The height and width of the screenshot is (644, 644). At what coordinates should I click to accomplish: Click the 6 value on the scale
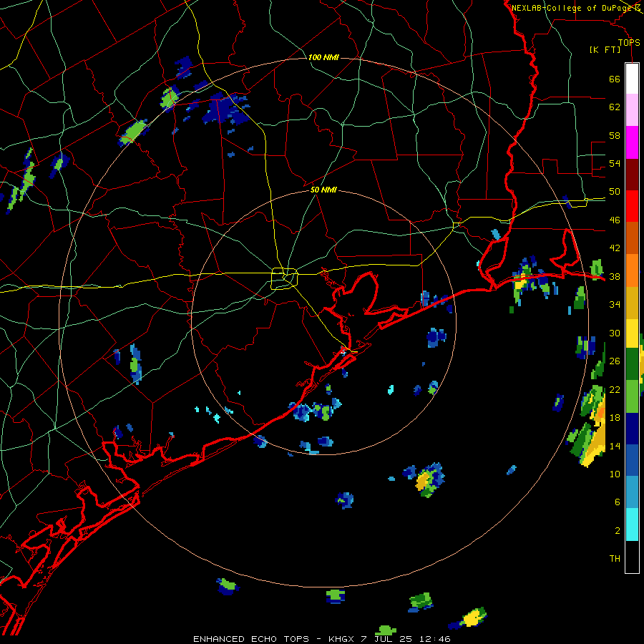click(x=618, y=502)
